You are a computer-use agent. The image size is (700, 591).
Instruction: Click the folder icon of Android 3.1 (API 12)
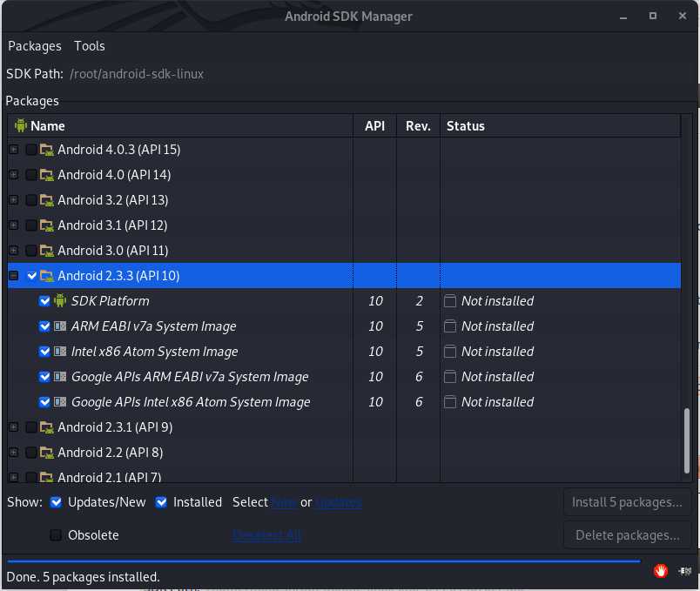[x=46, y=225]
